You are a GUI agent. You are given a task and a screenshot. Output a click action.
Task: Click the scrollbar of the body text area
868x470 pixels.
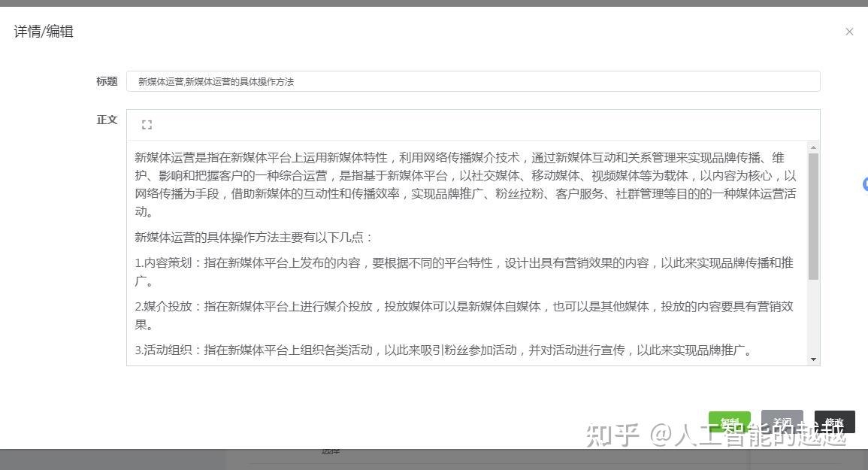point(814,188)
